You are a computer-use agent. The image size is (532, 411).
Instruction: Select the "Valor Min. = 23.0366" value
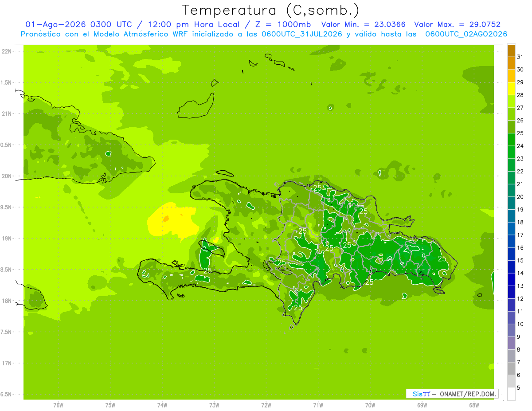[x=363, y=25]
